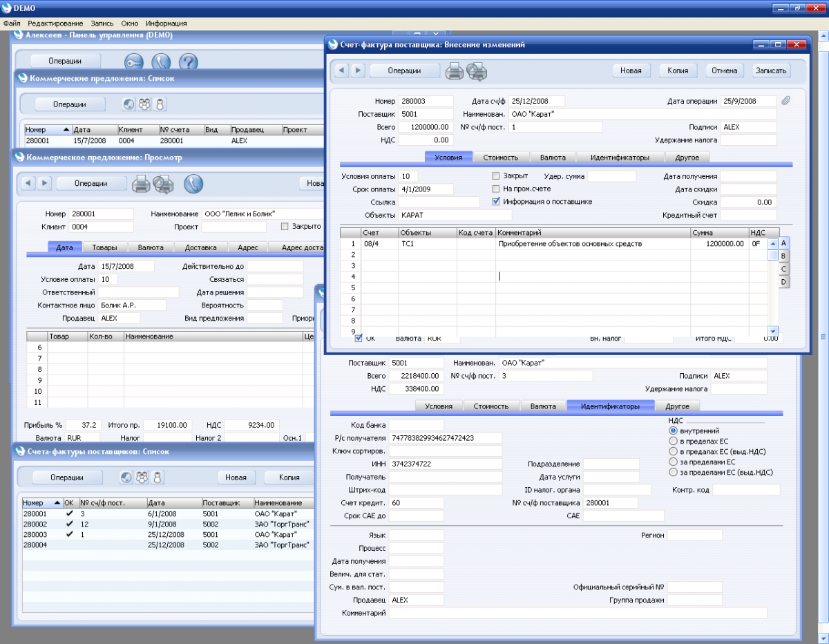
Task: Go to previous record in Счет-фактура поставщика window
Action: pos(342,70)
